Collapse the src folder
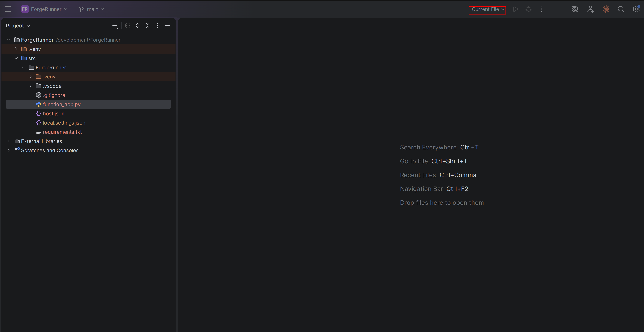Viewport: 644px width, 332px height. click(x=16, y=58)
